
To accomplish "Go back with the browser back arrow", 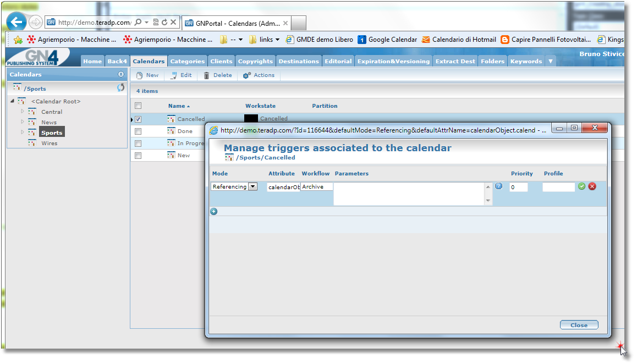I will point(17,21).
